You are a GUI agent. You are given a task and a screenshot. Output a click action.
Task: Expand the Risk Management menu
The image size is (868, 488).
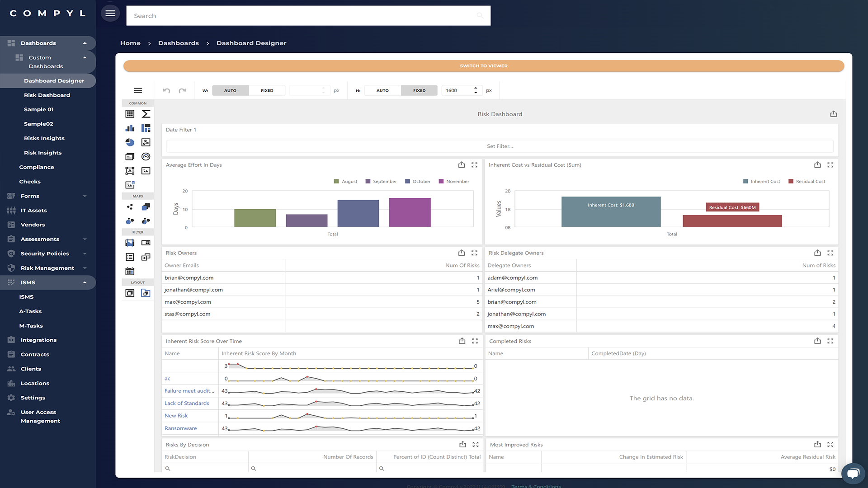tap(85, 267)
